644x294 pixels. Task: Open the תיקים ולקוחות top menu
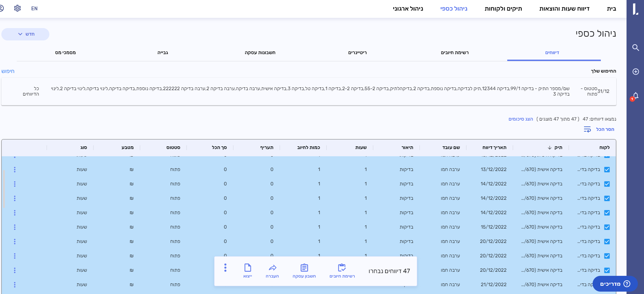pyautogui.click(x=503, y=9)
